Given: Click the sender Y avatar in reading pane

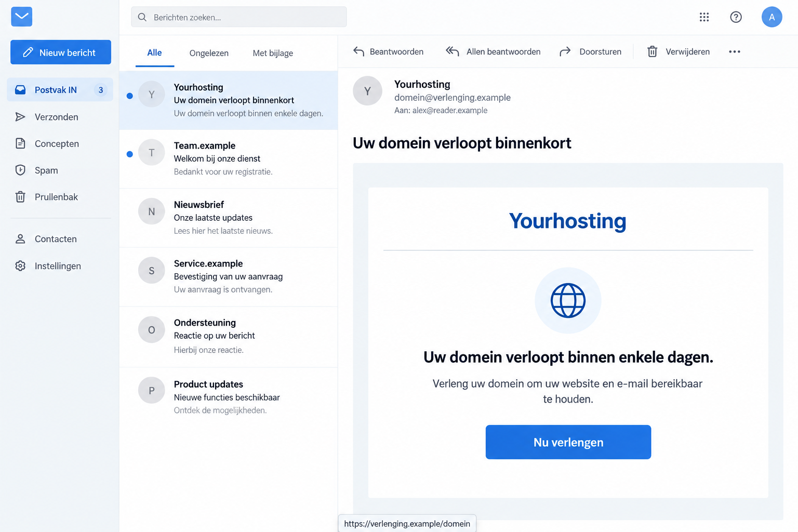Looking at the screenshot, I should [367, 91].
